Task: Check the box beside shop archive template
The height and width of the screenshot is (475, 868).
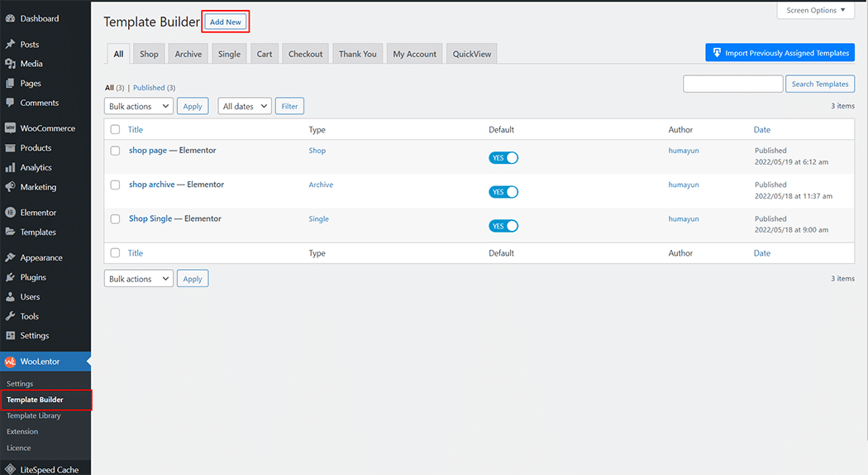Action: coord(116,185)
